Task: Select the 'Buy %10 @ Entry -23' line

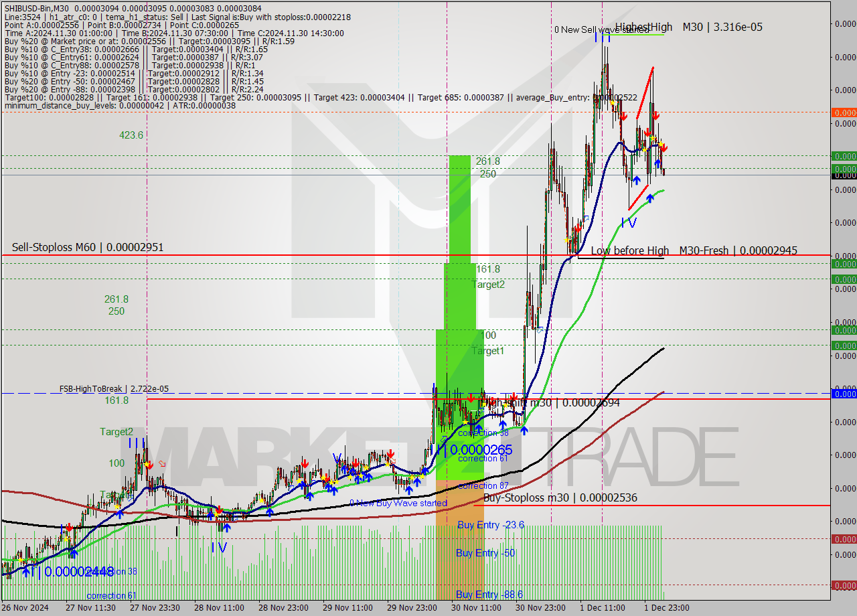Action: coord(134,73)
